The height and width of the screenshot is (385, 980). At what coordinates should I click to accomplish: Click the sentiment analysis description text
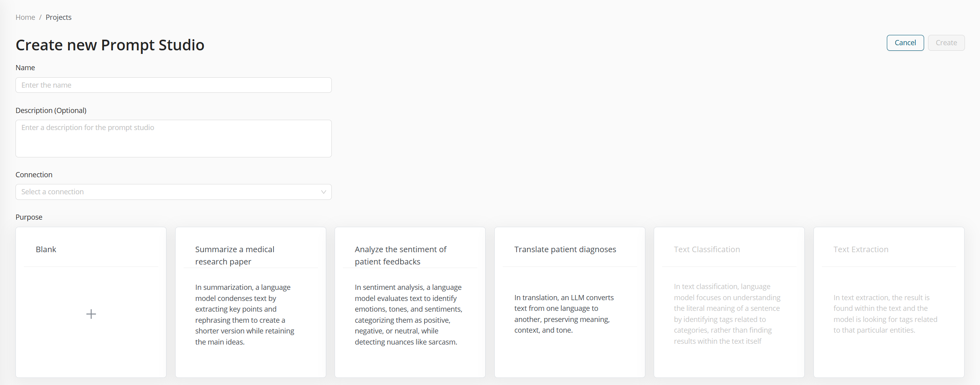409,314
